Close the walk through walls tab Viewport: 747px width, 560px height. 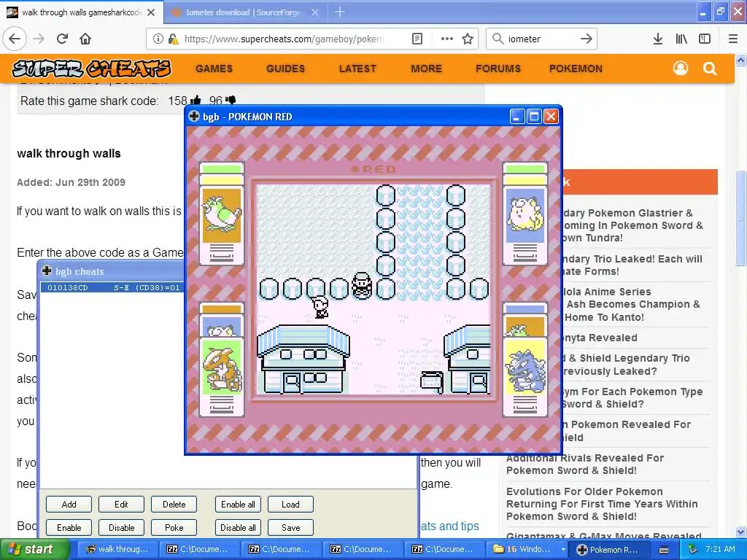(x=151, y=12)
